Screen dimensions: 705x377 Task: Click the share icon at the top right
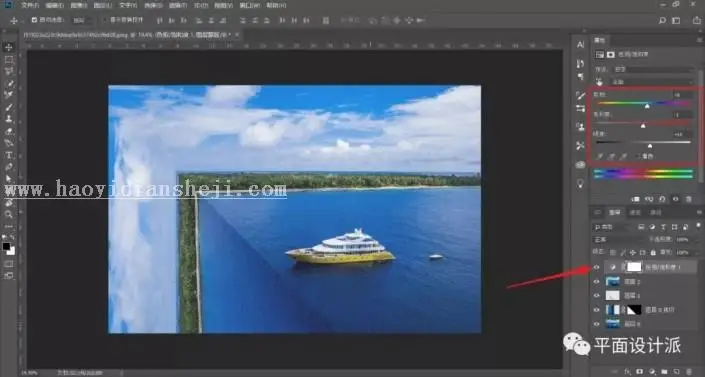pyautogui.click(x=698, y=20)
